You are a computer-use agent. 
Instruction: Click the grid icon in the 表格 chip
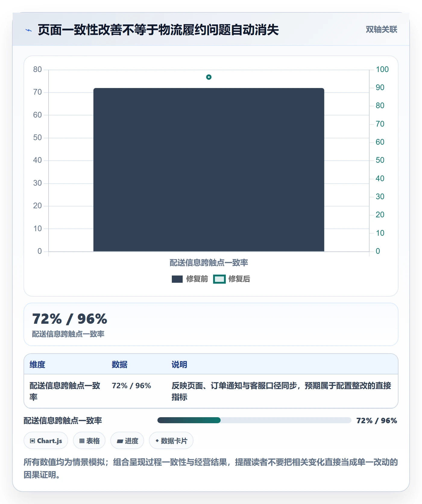(x=82, y=441)
